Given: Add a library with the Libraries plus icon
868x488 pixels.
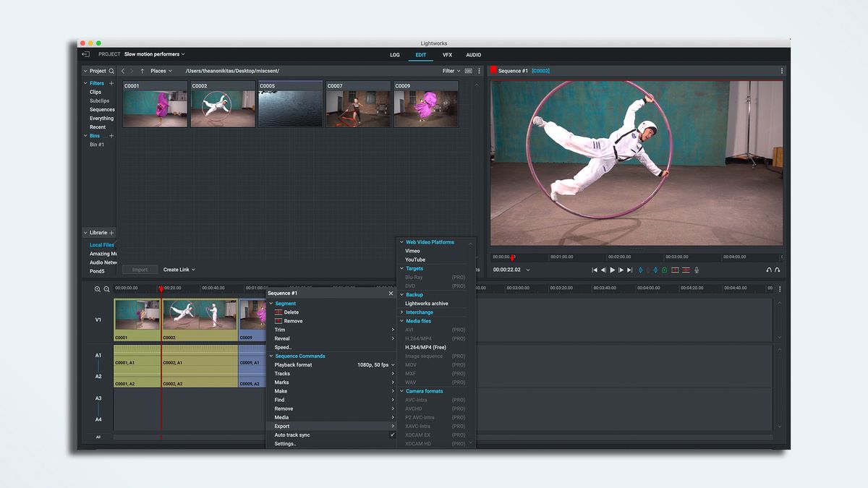Looking at the screenshot, I should pyautogui.click(x=111, y=233).
